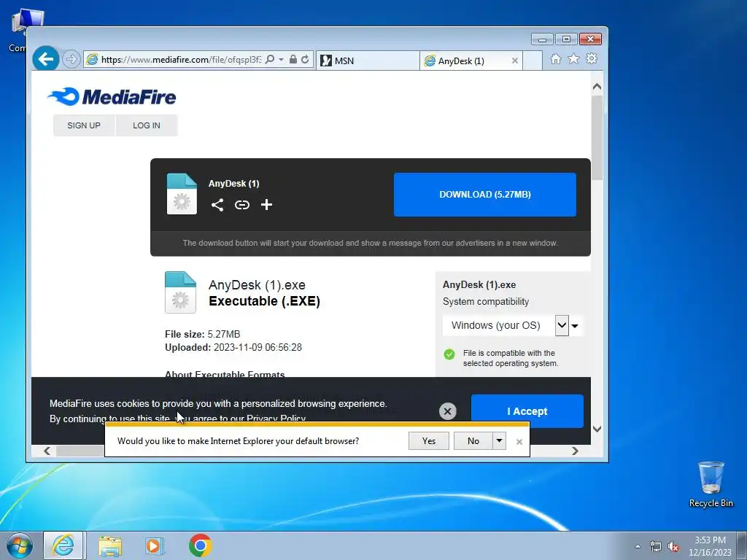Close the AnyDesk (1) tab
Viewport: 747px width, 560px height.
[x=515, y=61]
